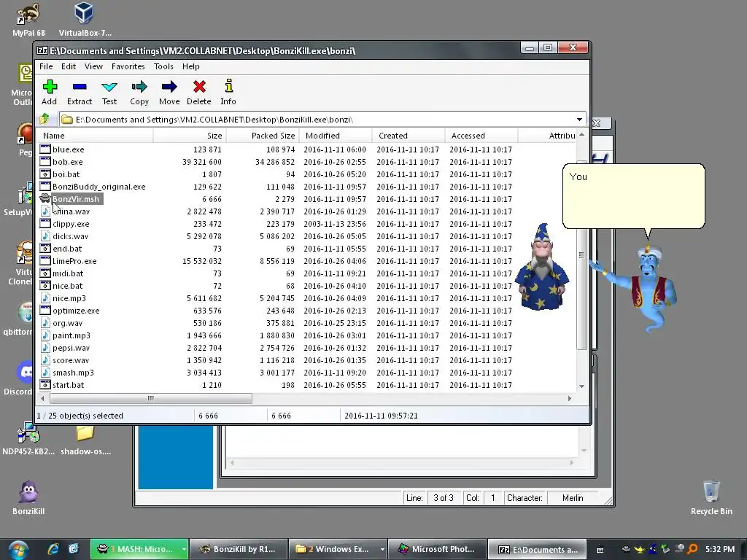747x560 pixels.
Task: Select paint.mp3 in file list
Action: [71, 335]
